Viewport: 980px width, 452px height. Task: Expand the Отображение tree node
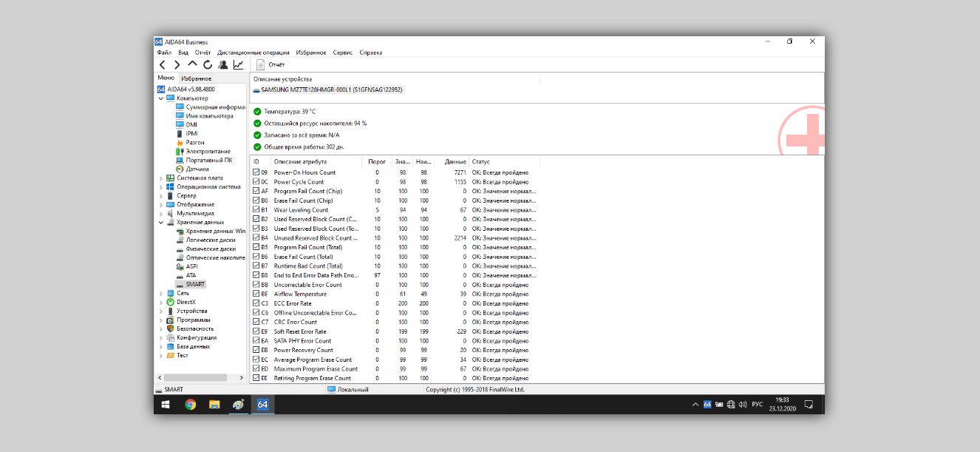click(161, 204)
